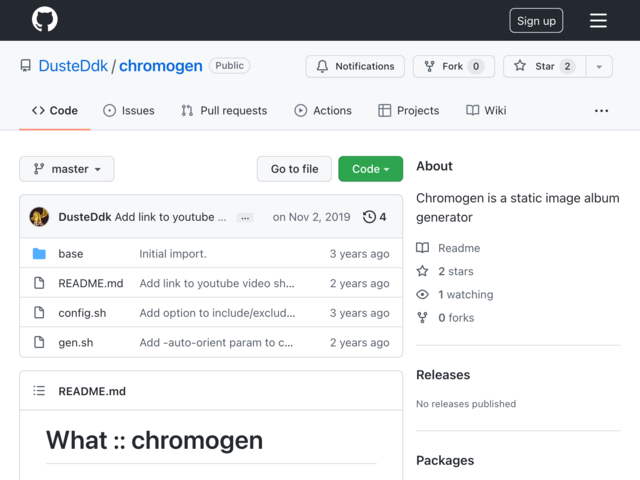Click the README.md header title in the readme panel
The height and width of the screenshot is (480, 640).
coord(92,391)
